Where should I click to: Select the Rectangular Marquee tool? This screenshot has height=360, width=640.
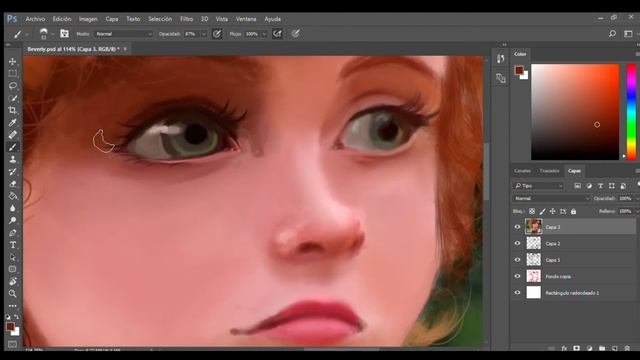coord(13,73)
